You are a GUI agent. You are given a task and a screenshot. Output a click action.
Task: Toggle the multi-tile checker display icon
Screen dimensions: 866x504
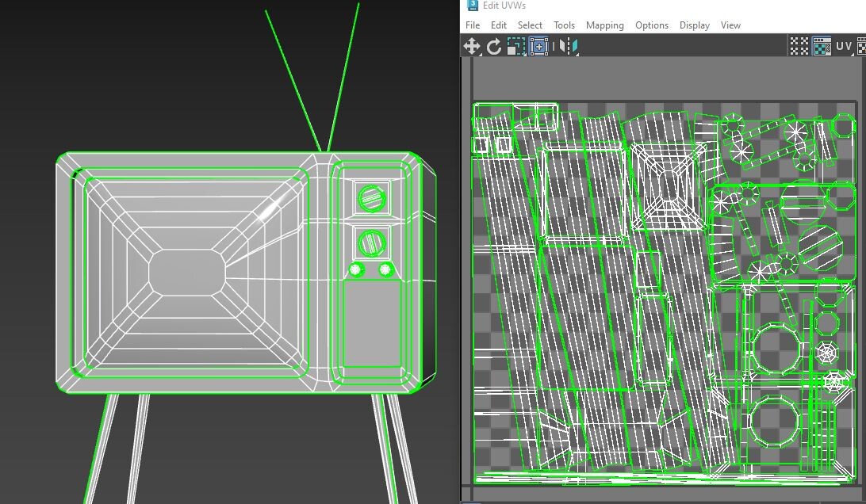(x=799, y=47)
